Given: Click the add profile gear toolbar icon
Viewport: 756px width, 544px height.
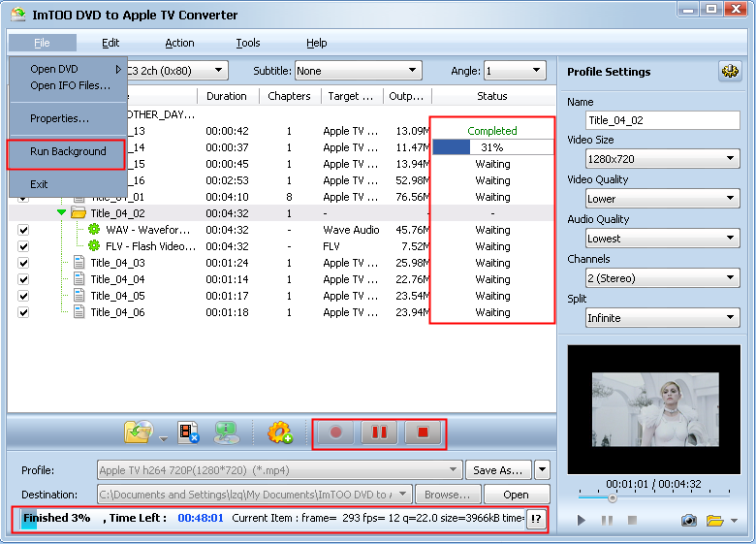Looking at the screenshot, I should pos(280,432).
